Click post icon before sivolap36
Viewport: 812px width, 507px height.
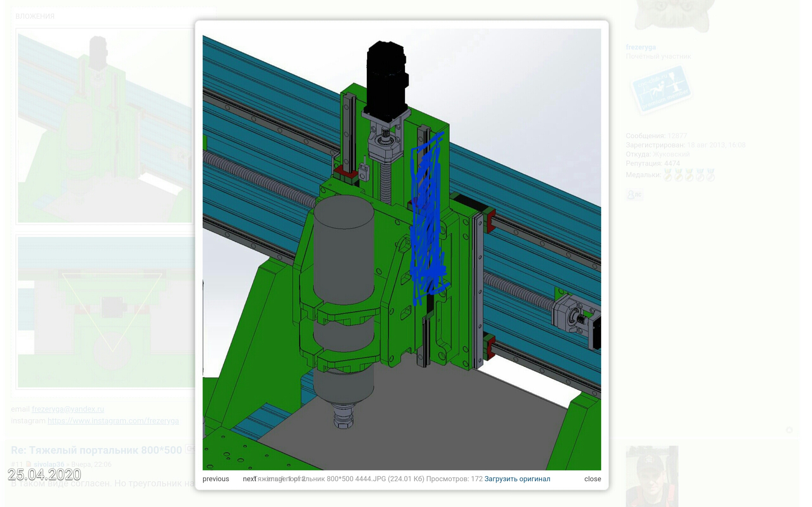tap(29, 464)
